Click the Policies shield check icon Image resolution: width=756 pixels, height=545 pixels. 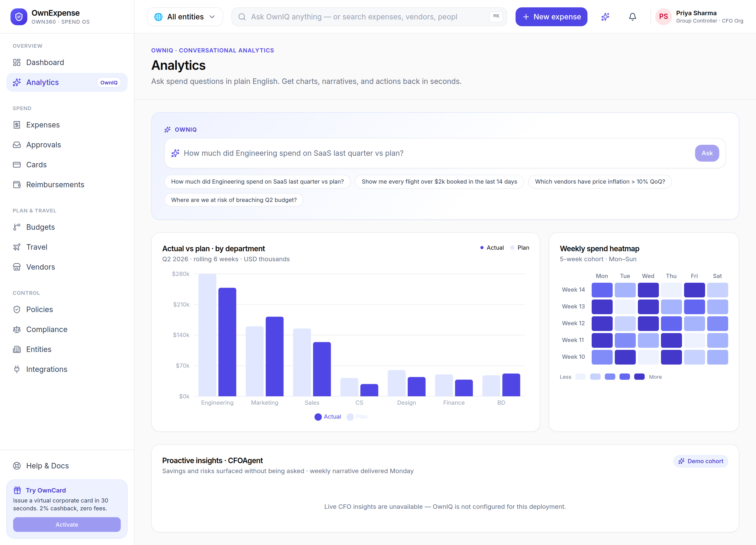click(x=17, y=309)
